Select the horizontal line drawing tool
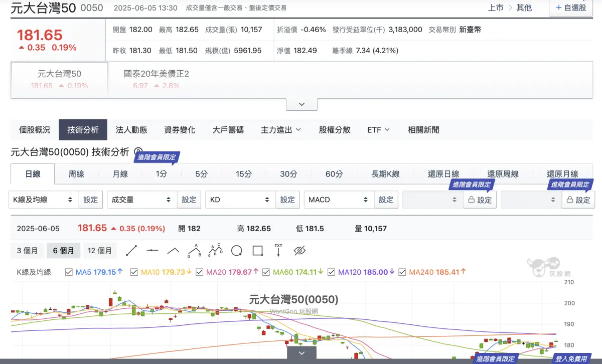Image resolution: width=602 pixels, height=364 pixels. click(153, 250)
